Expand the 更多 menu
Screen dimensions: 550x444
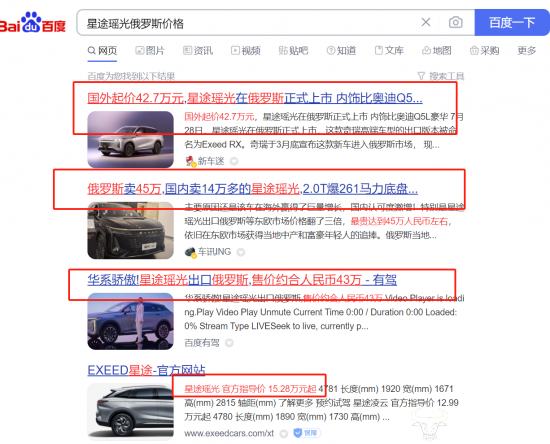[x=527, y=51]
